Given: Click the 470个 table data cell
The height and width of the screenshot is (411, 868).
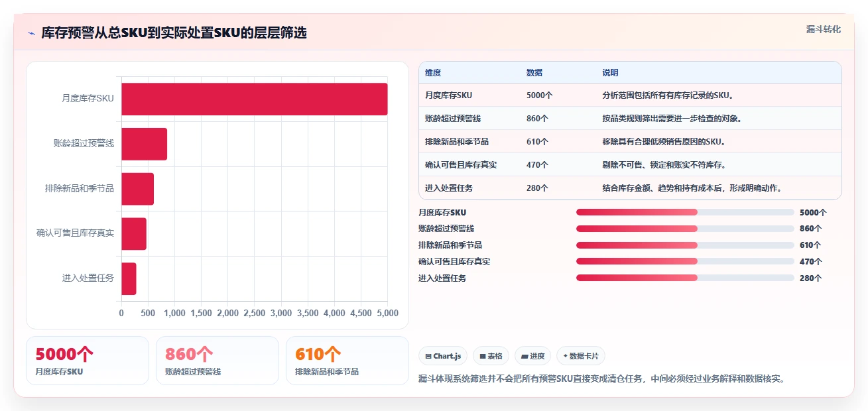Looking at the screenshot, I should point(537,164).
